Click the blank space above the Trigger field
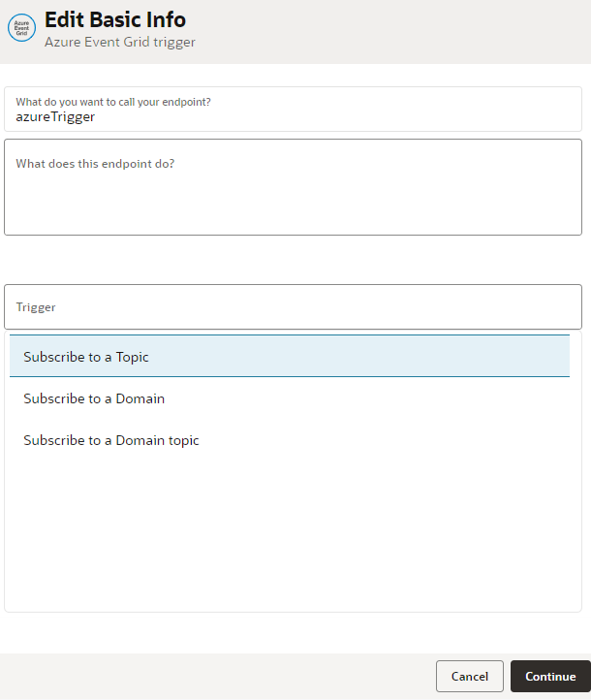The image size is (591, 700). (x=293, y=259)
